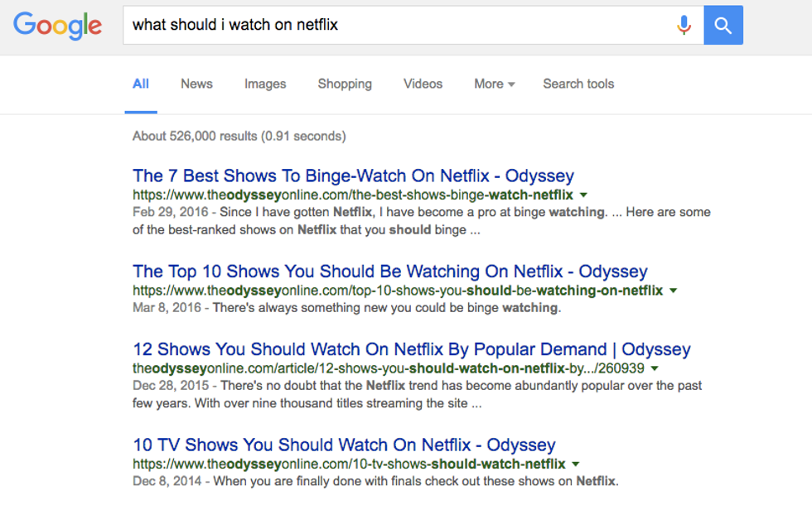The height and width of the screenshot is (505, 812).
Task: Open the Shopping tab
Action: (x=345, y=84)
